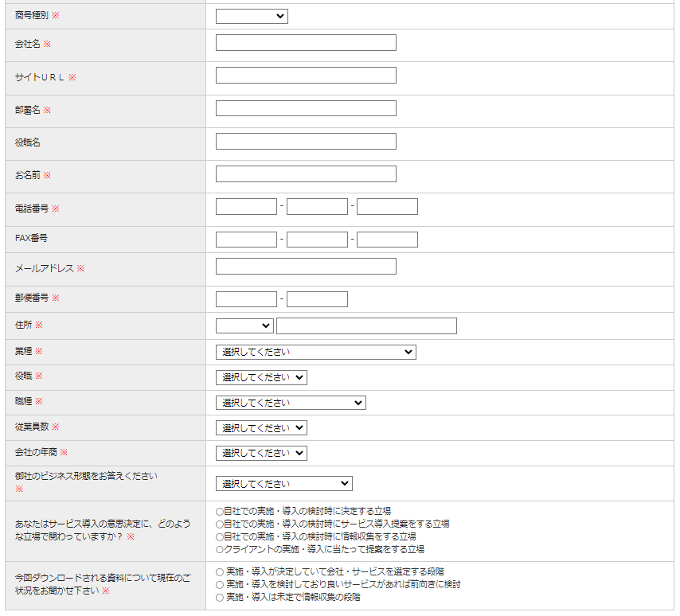Open the 商号種別 dropdown
Screen dimensions: 680x616
point(252,16)
